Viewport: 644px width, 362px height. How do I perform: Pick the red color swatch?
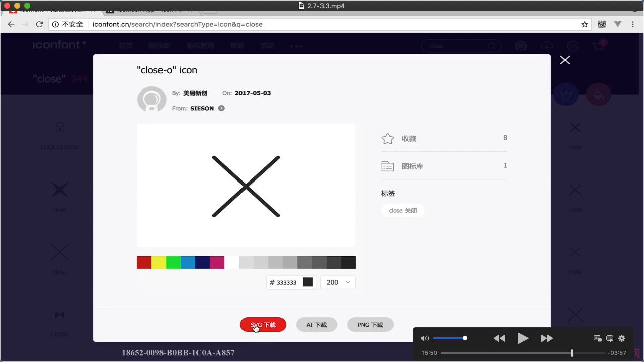tap(144, 262)
